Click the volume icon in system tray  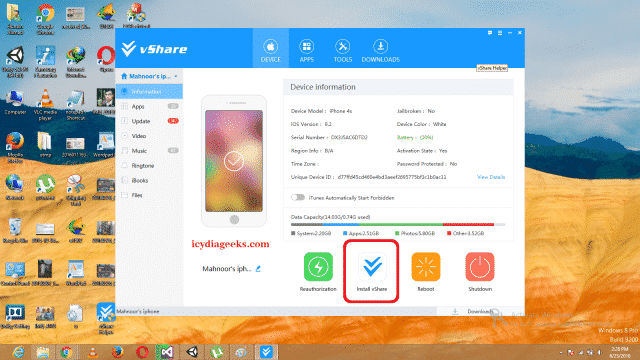pos(600,352)
